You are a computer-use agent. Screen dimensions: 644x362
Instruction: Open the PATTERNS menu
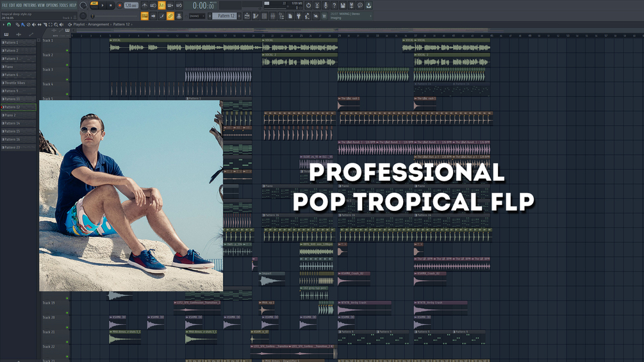[x=29, y=5]
